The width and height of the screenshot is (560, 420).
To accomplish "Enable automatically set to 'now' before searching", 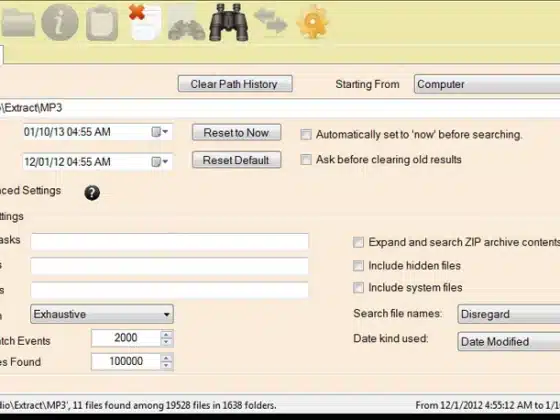I will coord(306,135).
